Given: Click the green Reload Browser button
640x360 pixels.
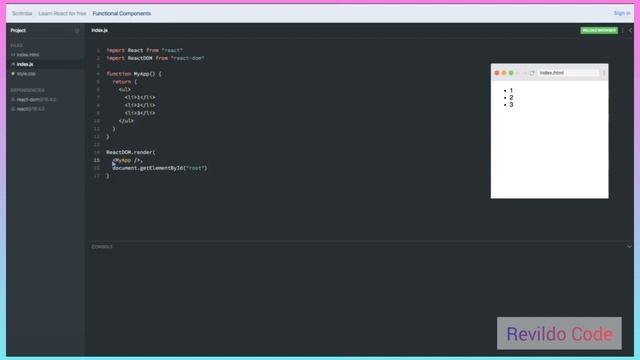Looking at the screenshot, I should 599,31.
